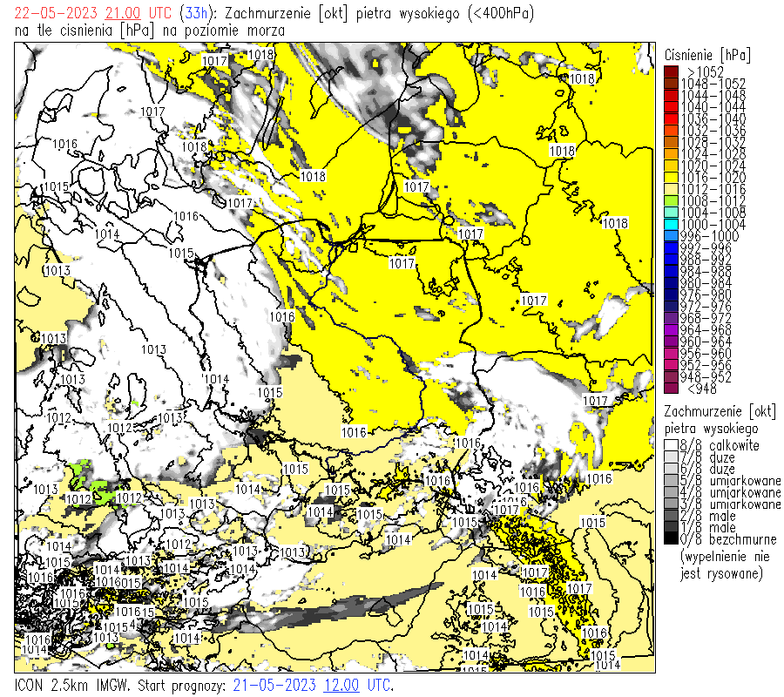The width and height of the screenshot is (784, 697).
Task: Choose the 4/8 umiarkowane grey swatch
Action: (x=671, y=492)
